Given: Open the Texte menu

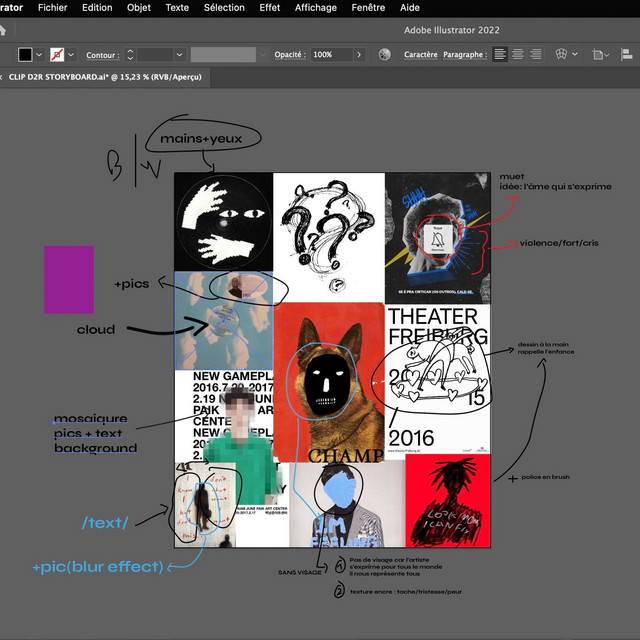Looking at the screenshot, I should [x=177, y=8].
